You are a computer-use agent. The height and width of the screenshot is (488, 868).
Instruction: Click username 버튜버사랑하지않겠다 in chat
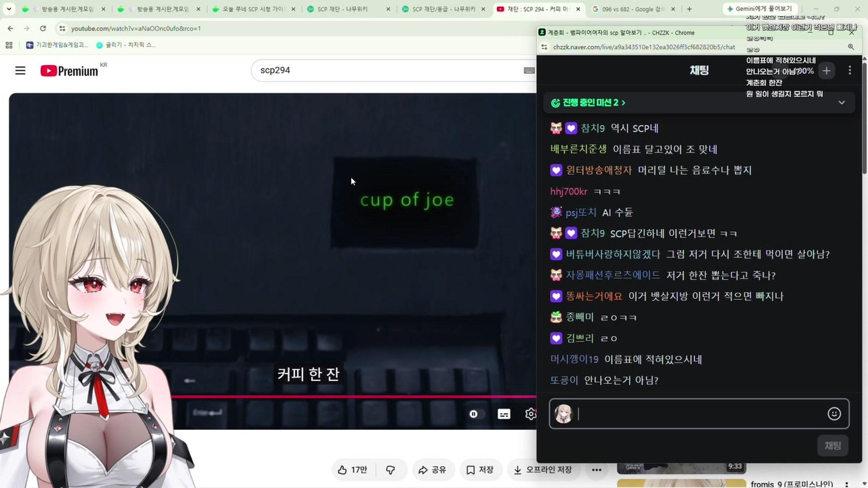[x=613, y=254]
